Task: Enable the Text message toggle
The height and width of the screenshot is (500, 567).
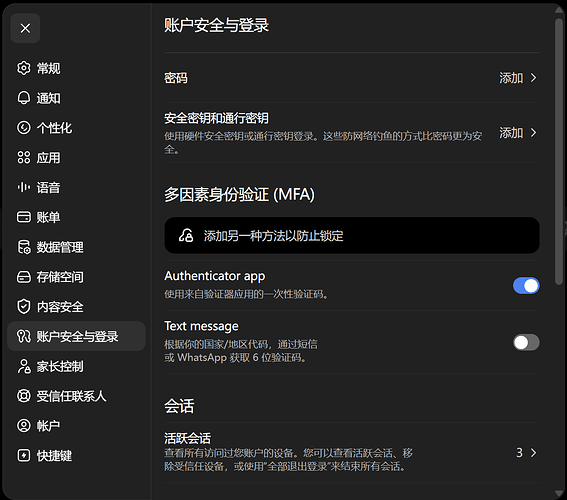Action: tap(526, 342)
